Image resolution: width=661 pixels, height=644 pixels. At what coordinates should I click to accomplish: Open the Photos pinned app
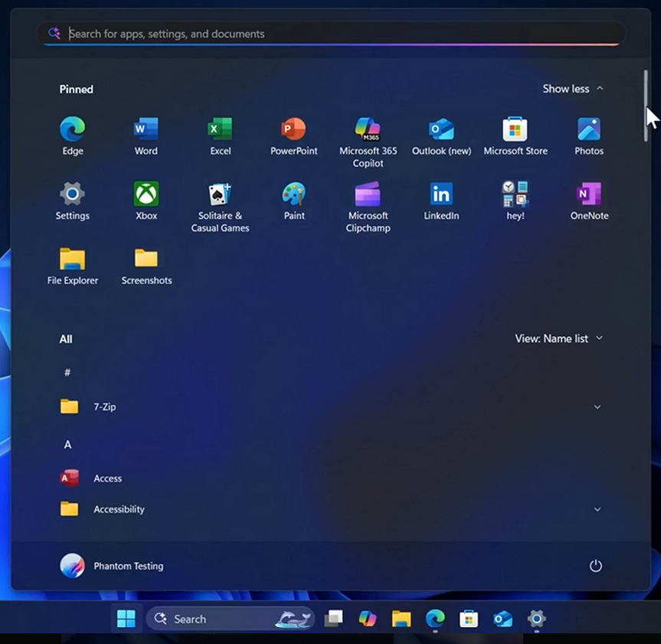pyautogui.click(x=589, y=136)
